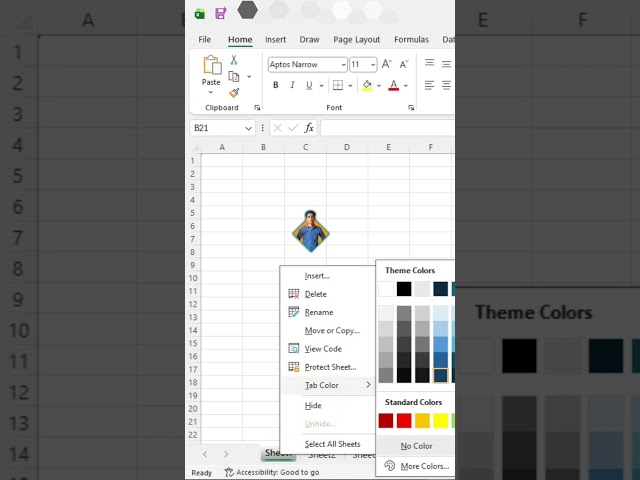Choose Rename in the context menu
The height and width of the screenshot is (480, 640).
328,312
